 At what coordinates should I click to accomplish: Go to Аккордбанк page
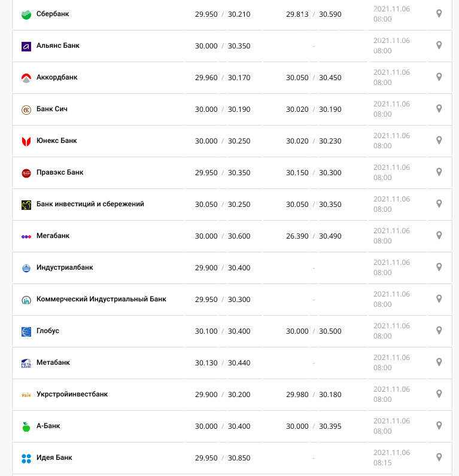(57, 77)
